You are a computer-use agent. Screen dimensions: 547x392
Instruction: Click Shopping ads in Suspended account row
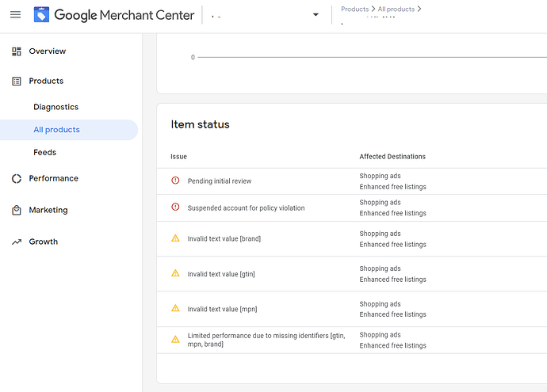pyautogui.click(x=380, y=203)
